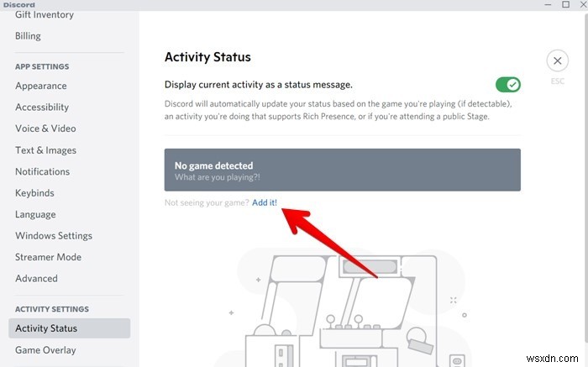Select Activity Status in sidebar

pos(46,328)
